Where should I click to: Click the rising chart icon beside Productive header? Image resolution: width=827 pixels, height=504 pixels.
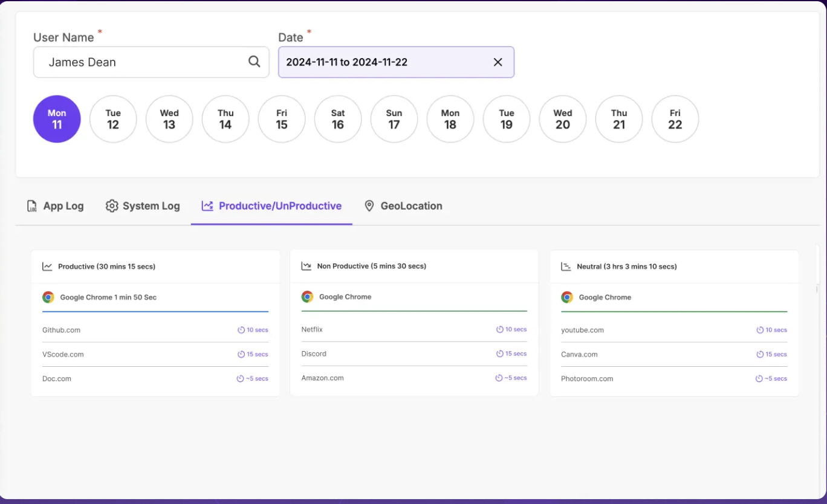[x=47, y=267]
